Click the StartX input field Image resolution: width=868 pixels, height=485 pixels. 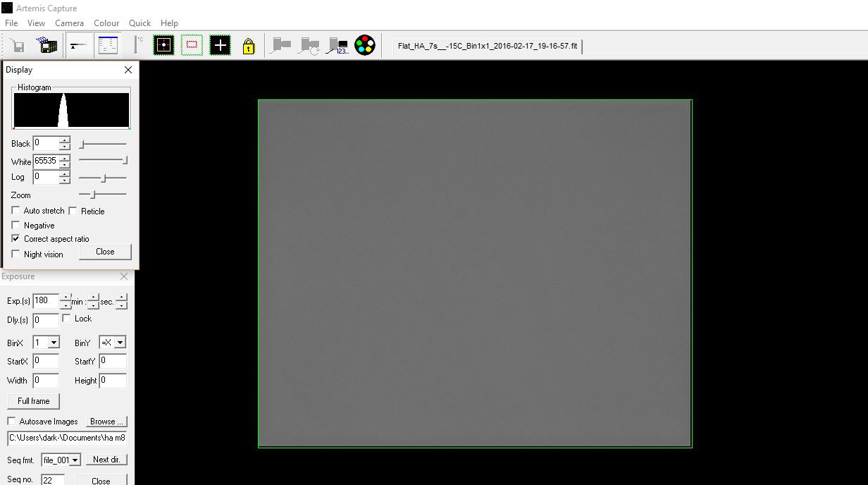pyautogui.click(x=46, y=361)
